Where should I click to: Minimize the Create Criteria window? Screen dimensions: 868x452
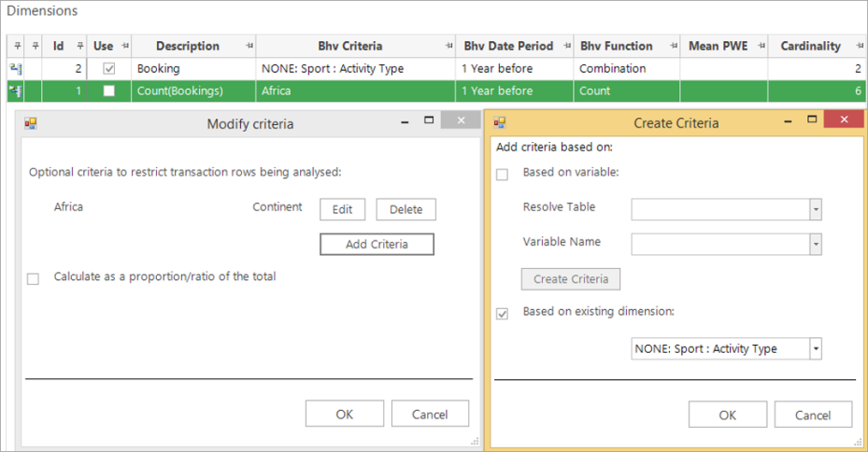click(x=788, y=120)
